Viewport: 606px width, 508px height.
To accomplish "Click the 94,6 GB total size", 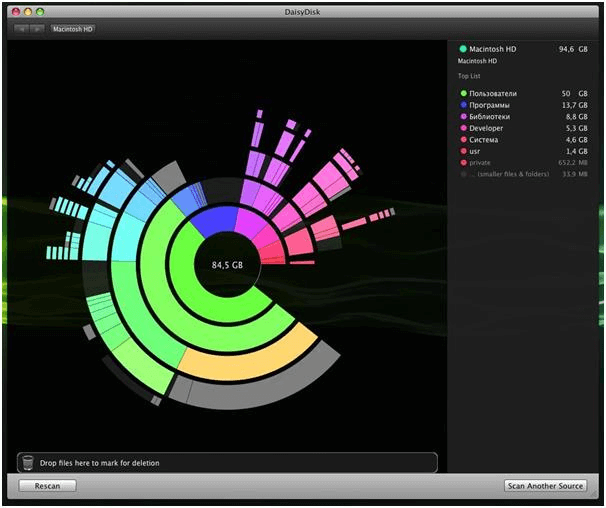I will pos(573,49).
